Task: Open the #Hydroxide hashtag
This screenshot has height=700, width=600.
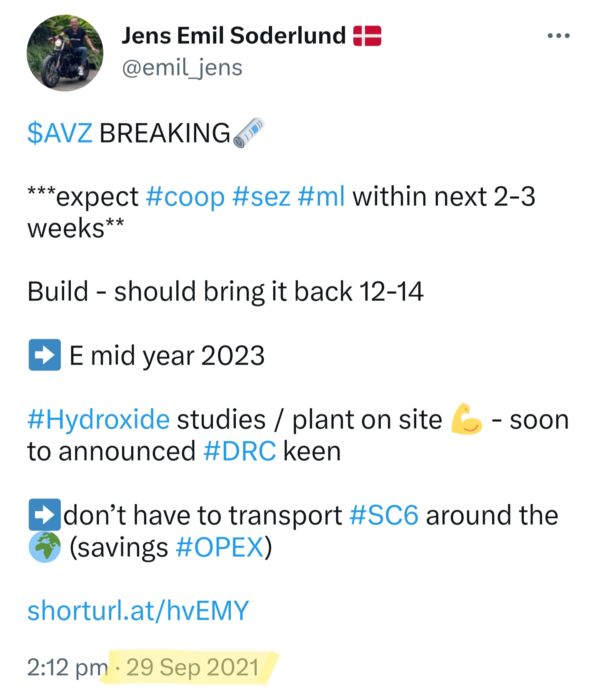Action: click(x=99, y=419)
